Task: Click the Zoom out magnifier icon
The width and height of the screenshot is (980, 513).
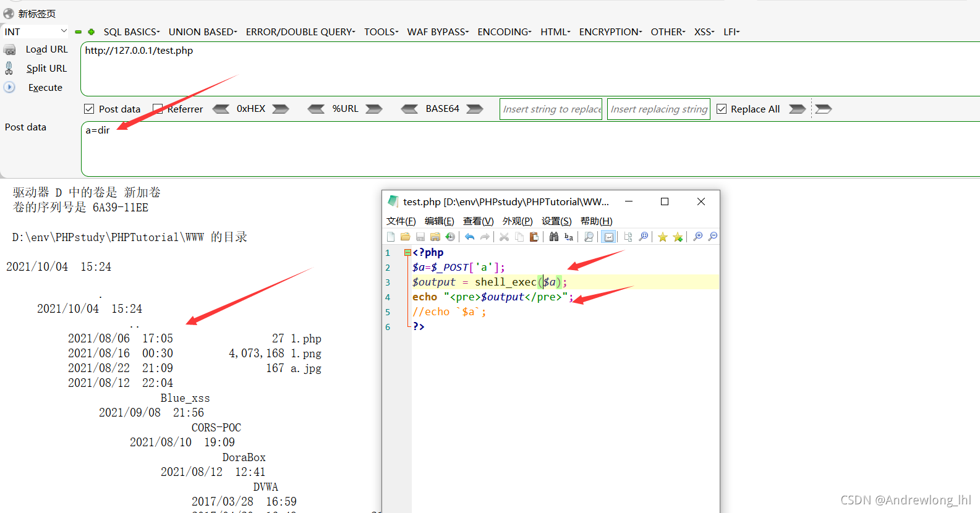Action: 713,237
